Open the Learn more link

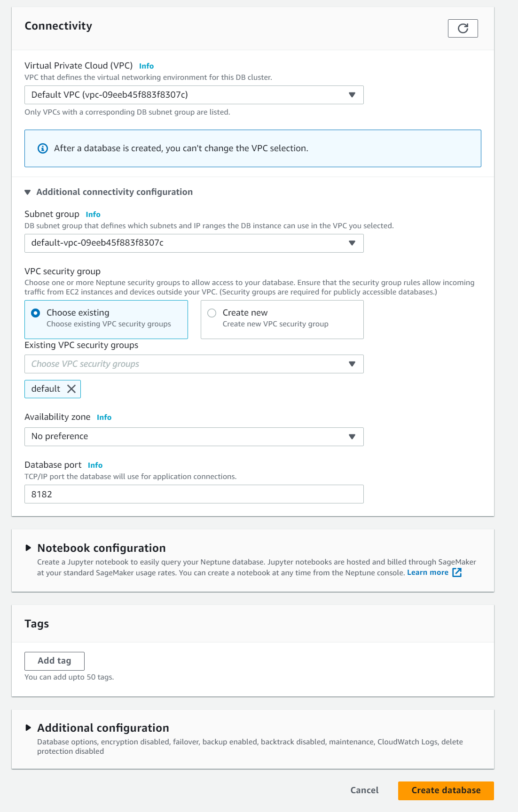427,572
